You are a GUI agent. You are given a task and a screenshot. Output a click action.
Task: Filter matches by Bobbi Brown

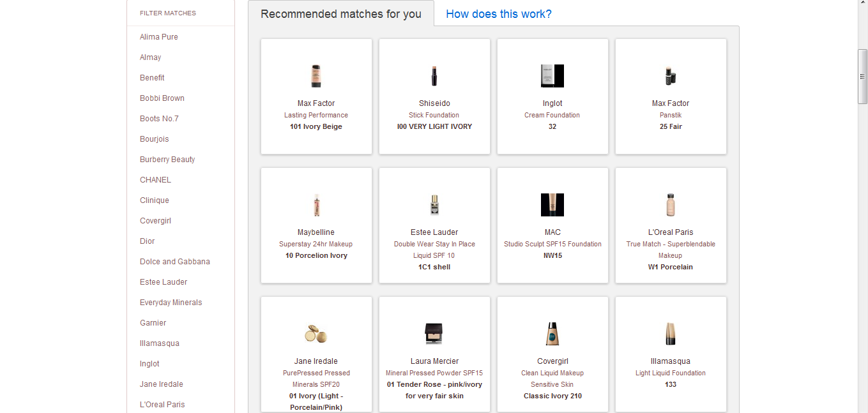click(x=162, y=98)
